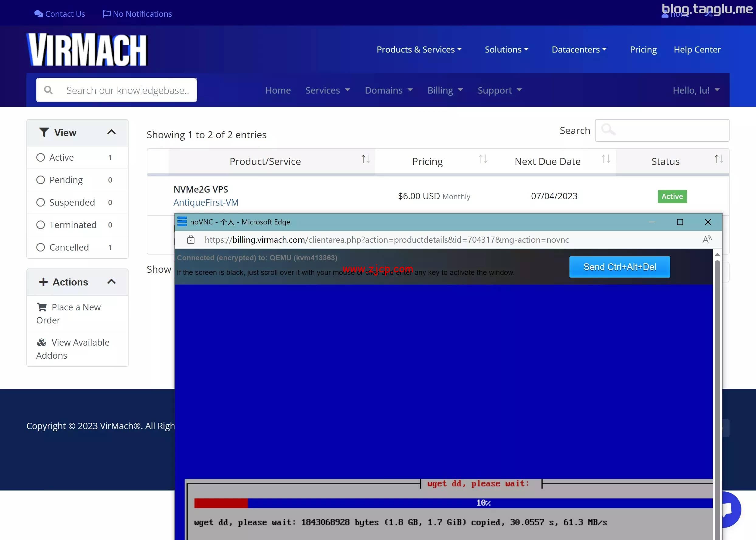Open the Billing menu
The height and width of the screenshot is (540, 756).
[x=445, y=91]
